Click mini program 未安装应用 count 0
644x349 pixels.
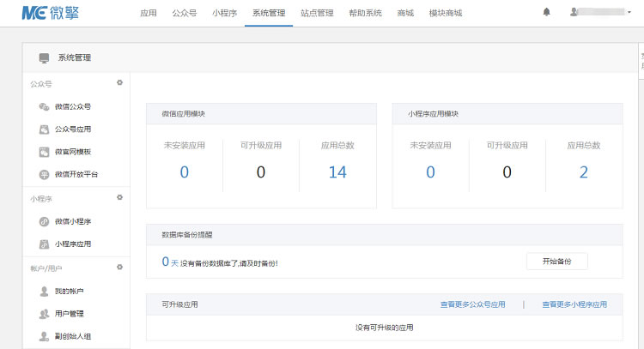(430, 171)
